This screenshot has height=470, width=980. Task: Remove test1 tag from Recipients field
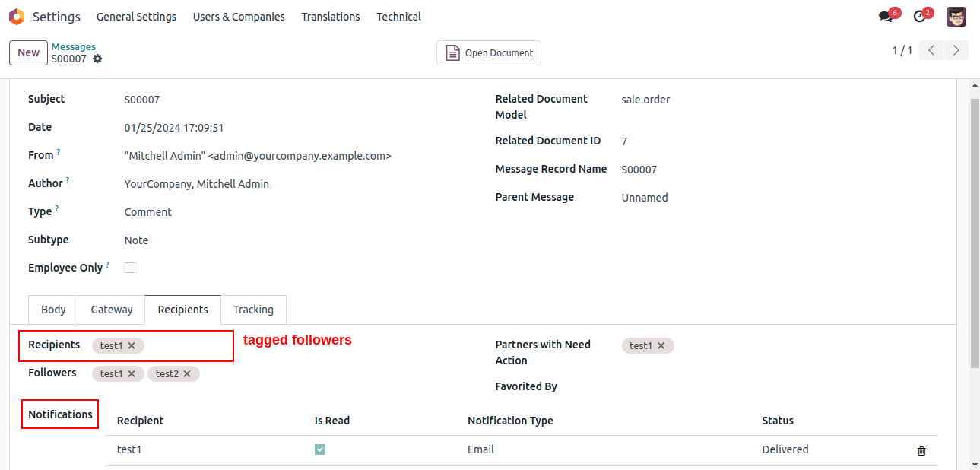point(132,345)
